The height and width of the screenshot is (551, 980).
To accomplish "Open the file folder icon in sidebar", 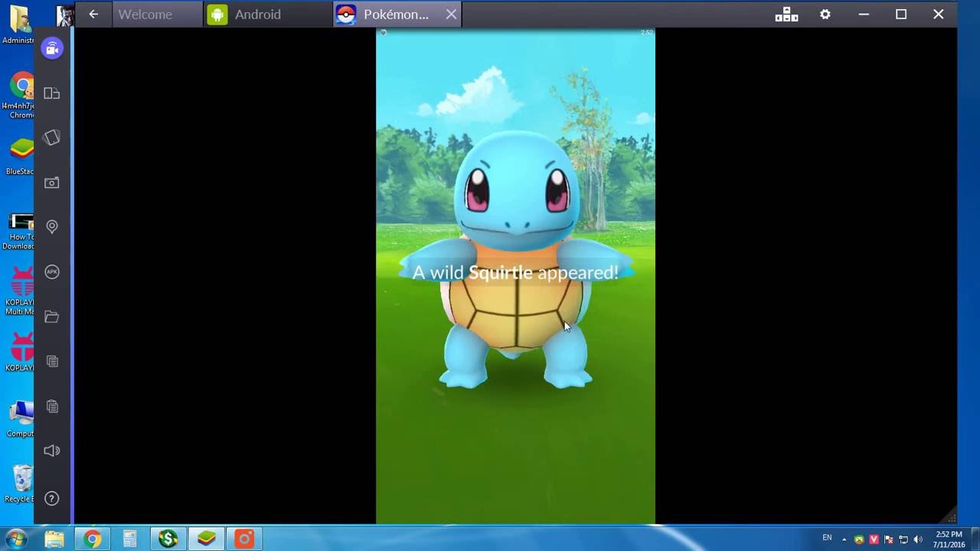I will [52, 317].
